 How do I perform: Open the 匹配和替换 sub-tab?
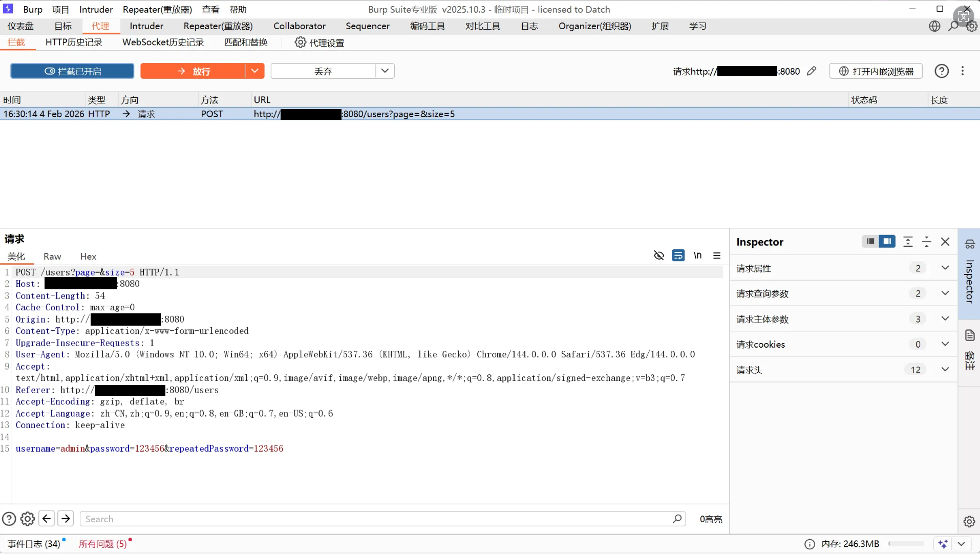[x=246, y=42]
